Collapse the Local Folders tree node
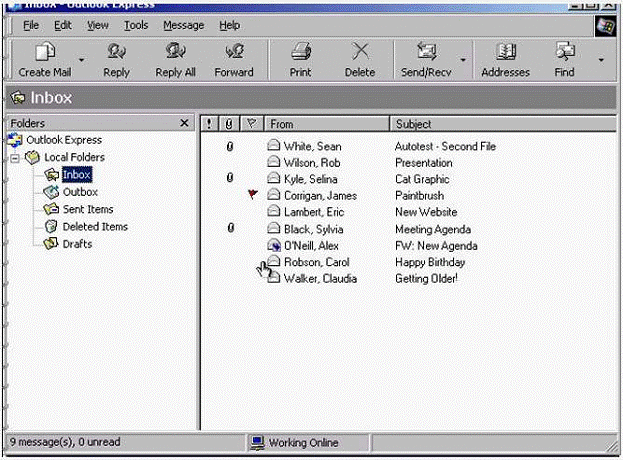This screenshot has width=623, height=460. pyautogui.click(x=15, y=158)
